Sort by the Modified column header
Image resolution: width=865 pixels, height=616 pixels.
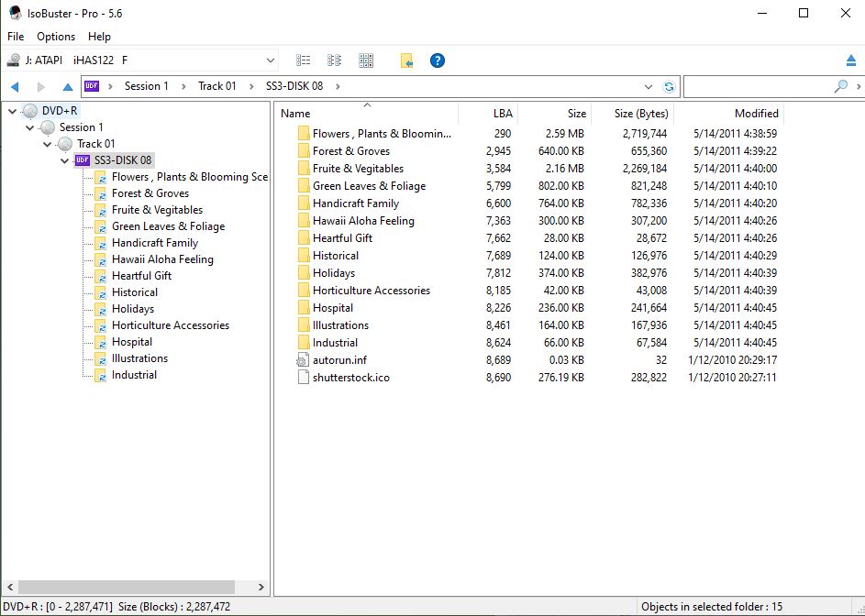(x=756, y=114)
